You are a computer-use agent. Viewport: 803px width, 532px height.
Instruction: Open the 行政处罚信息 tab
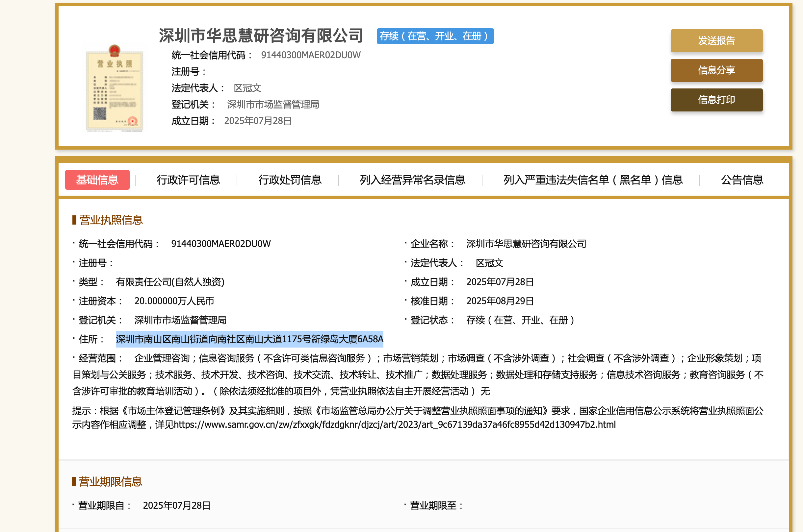click(290, 180)
